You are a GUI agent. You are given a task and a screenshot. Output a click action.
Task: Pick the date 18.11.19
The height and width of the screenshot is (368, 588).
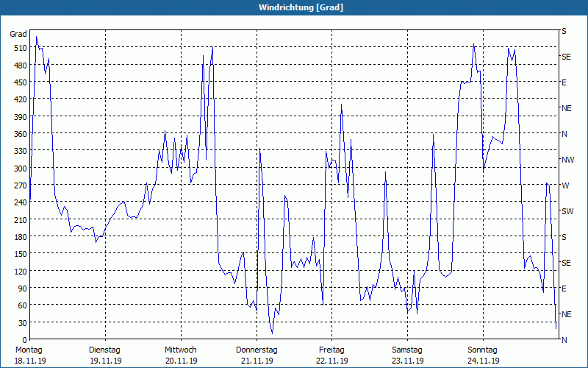tap(30, 361)
